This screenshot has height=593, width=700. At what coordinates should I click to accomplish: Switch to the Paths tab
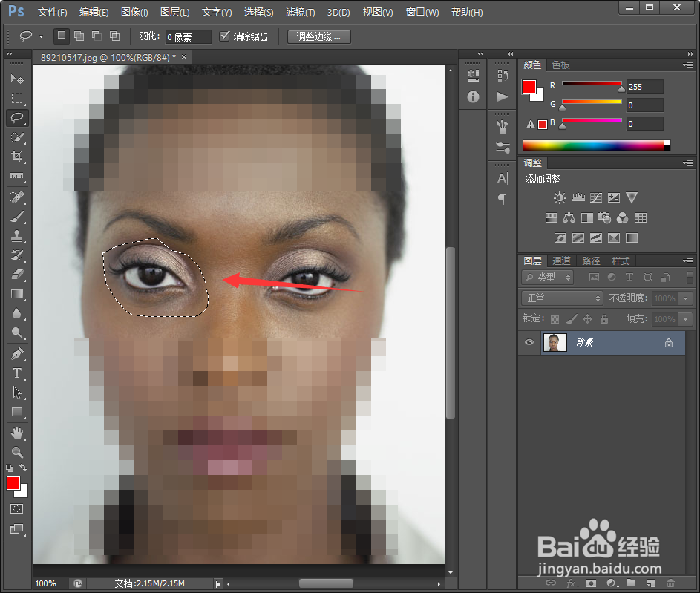coord(591,261)
